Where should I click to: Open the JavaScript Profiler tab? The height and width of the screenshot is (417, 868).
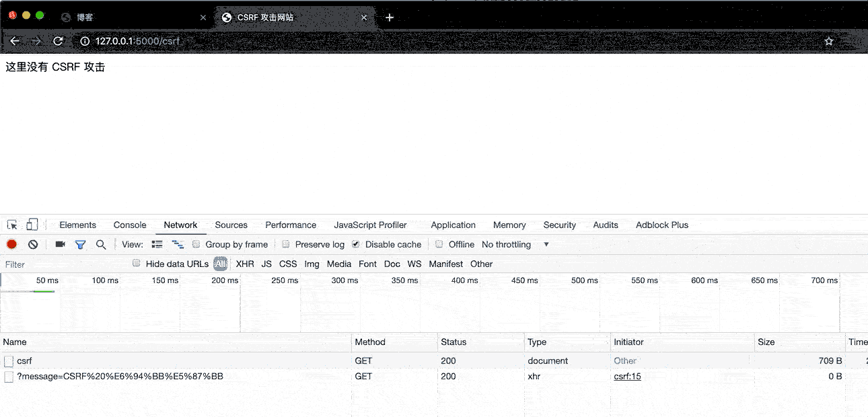point(371,225)
